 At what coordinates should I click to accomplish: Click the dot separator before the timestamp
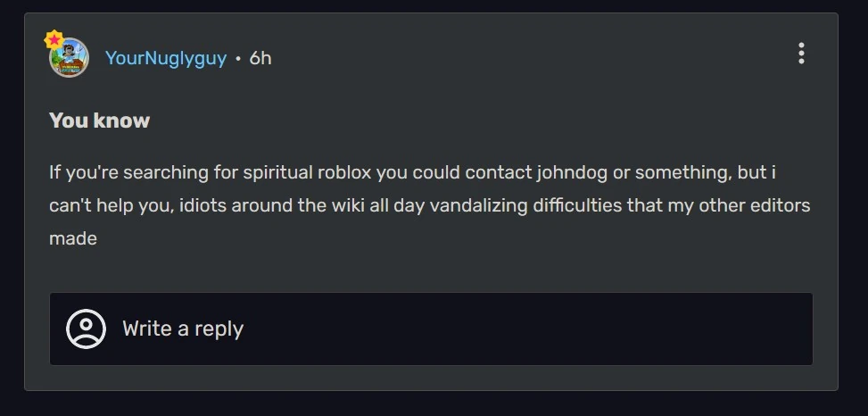238,59
